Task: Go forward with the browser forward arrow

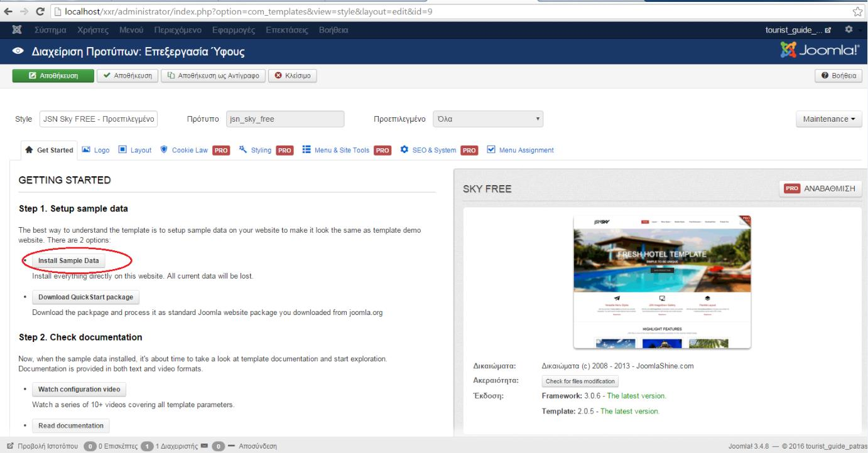Action: tap(24, 11)
